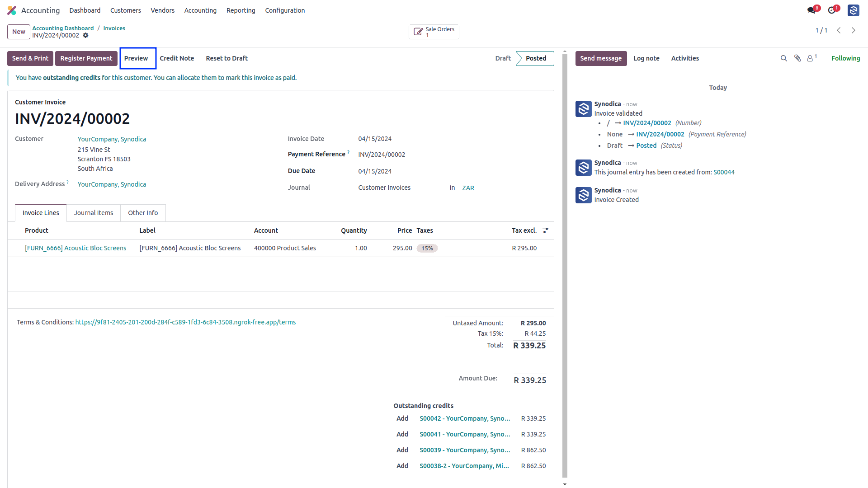Switch to the Journal Items tab
The image size is (868, 488).
click(94, 213)
